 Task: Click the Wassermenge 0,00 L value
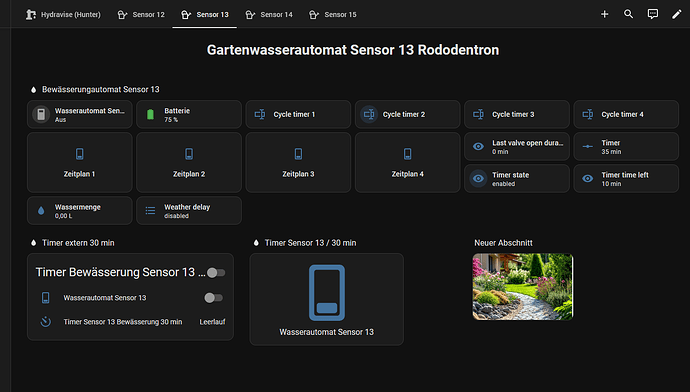point(63,216)
